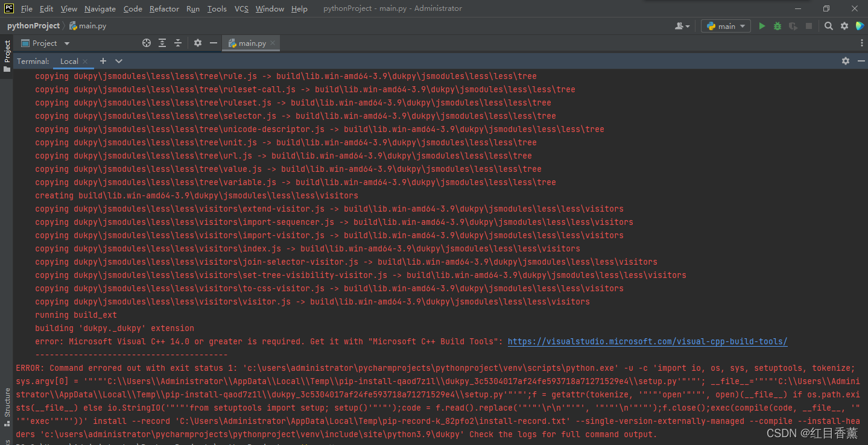The image size is (868, 445).
Task: Click "building 'dukpy._dukpy' extension" line
Action: [115, 328]
